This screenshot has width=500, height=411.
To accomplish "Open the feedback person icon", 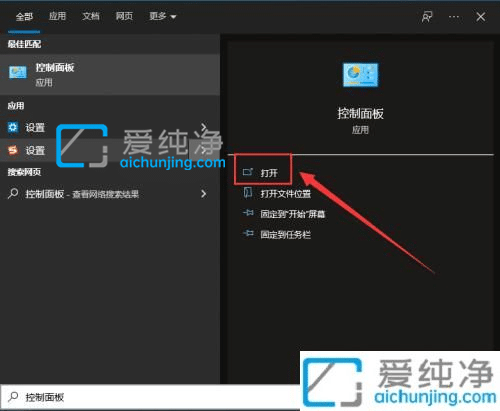I will pos(427,16).
